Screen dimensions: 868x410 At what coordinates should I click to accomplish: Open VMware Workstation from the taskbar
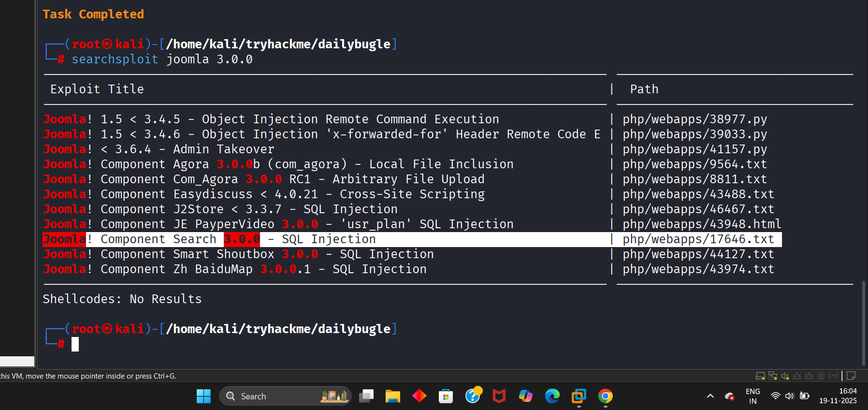coord(579,396)
